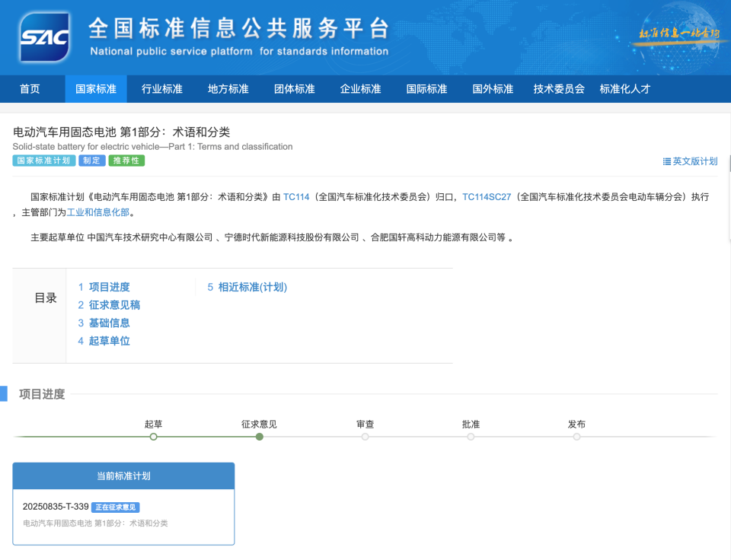
Task: Select the 技术委员会 nav item
Action: click(x=558, y=89)
